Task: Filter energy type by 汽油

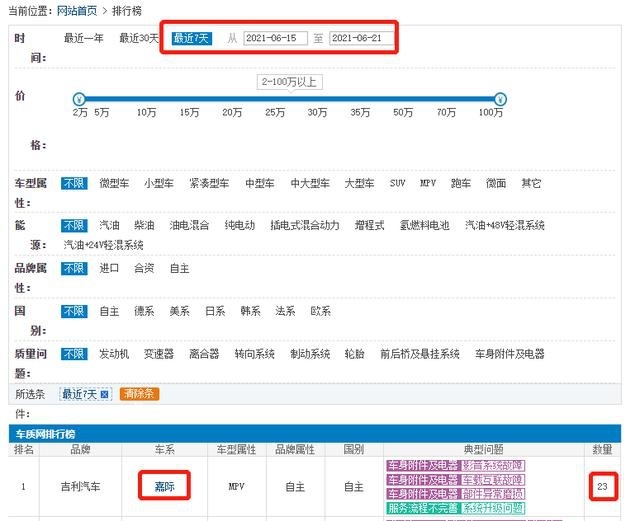Action: pos(109,225)
